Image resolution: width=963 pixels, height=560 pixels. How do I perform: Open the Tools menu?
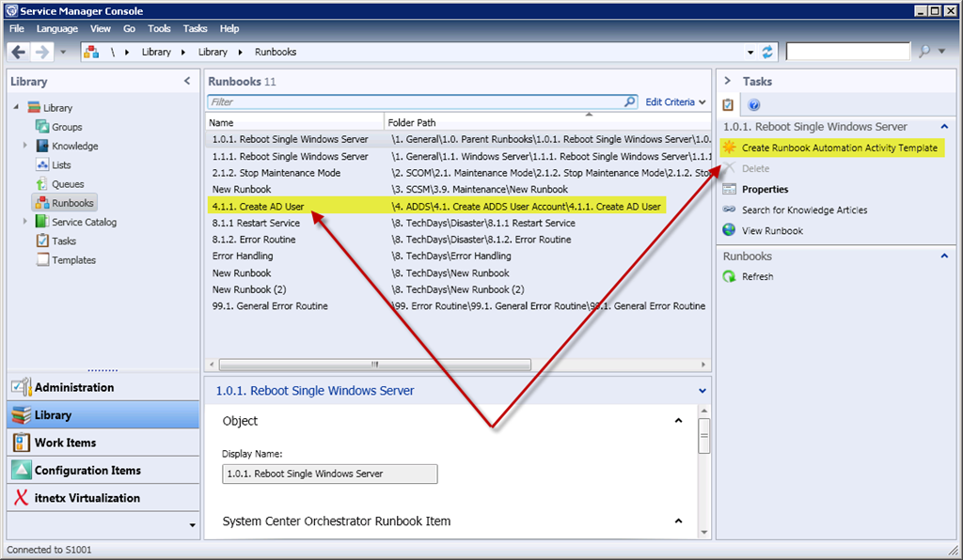coord(159,29)
